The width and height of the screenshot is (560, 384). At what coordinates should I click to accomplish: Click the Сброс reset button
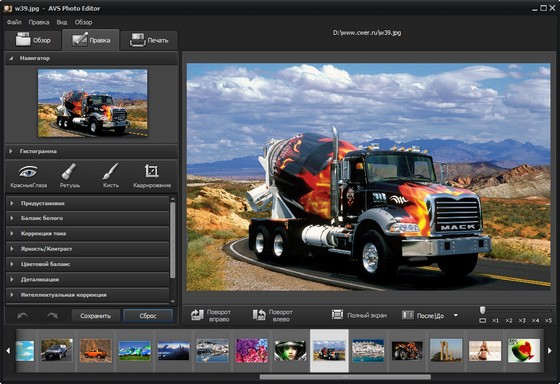point(148,316)
